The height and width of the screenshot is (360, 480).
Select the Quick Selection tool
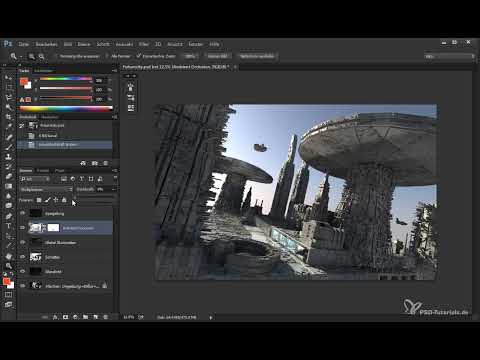pyautogui.click(x=8, y=107)
